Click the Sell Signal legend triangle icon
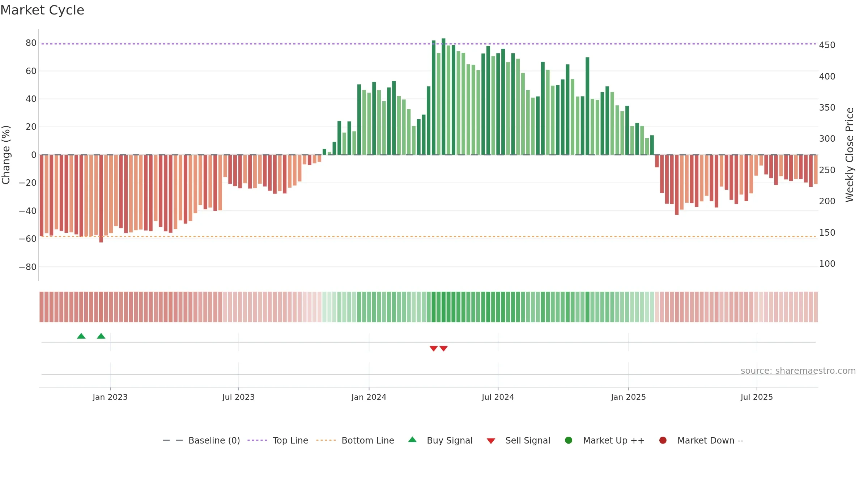868x488 pixels. [x=491, y=441]
